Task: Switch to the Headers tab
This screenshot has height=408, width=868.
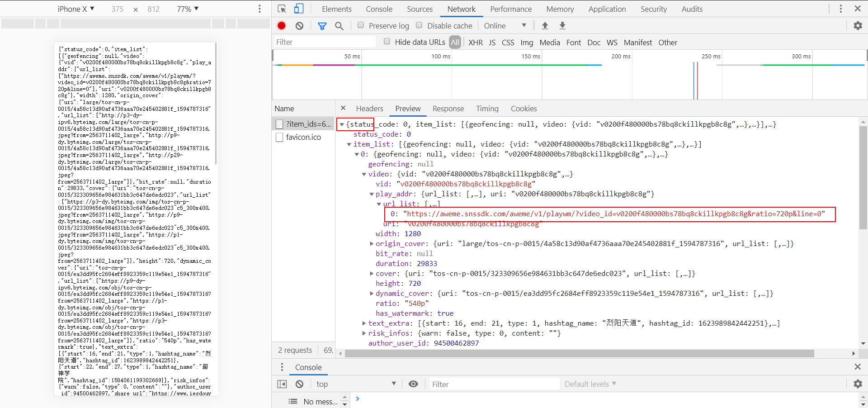Action: tap(369, 109)
